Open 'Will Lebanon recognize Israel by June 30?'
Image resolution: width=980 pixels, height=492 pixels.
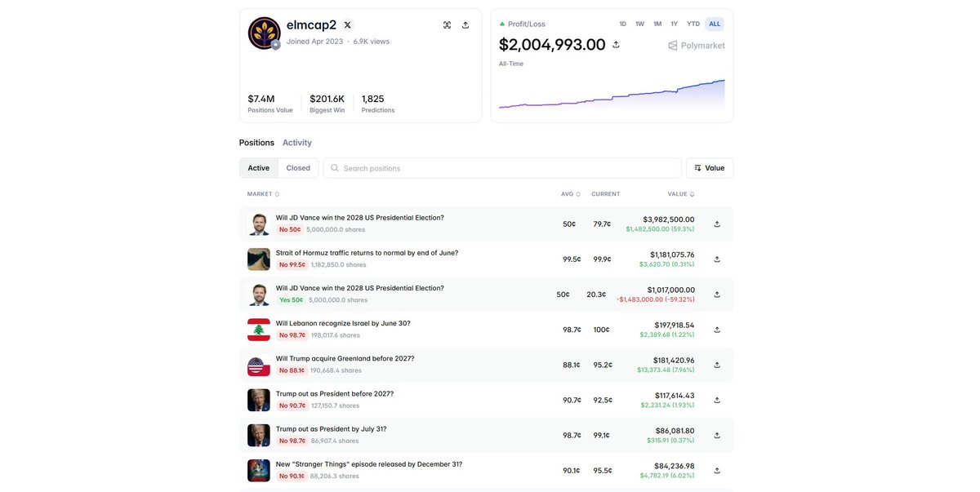point(343,323)
